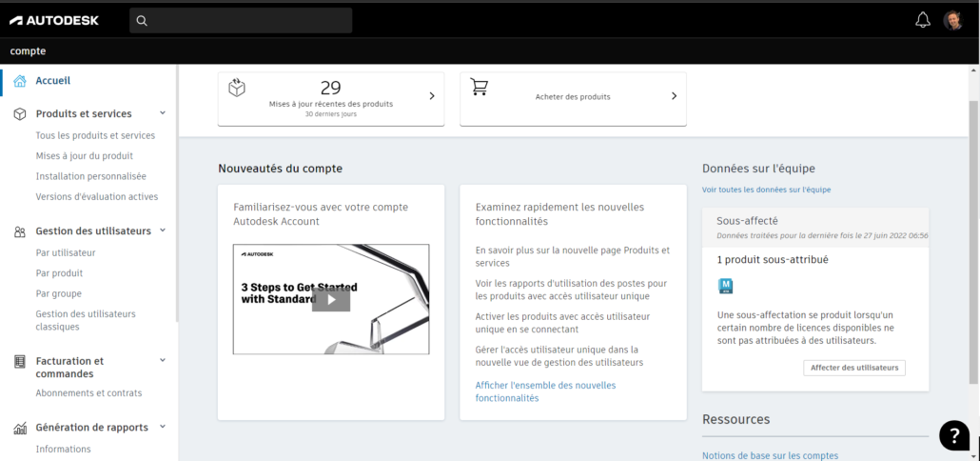Click the Affecter des utilisateurs button

854,368
